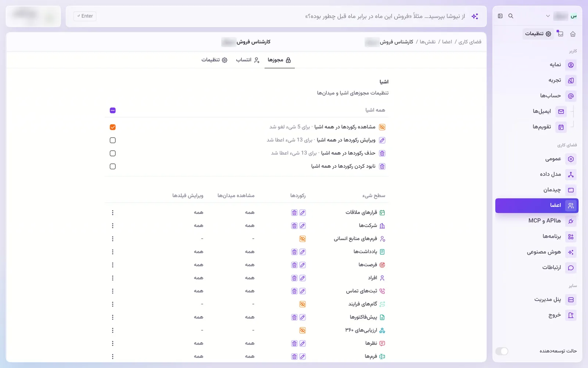588x368 pixels.
Task: Click the tasks icon beside تنظیمات chip
Action: coord(560,33)
